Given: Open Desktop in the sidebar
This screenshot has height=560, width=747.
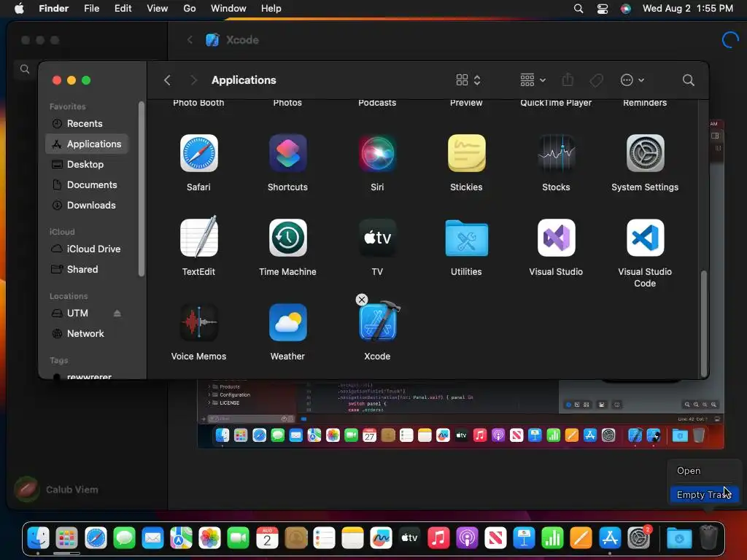Looking at the screenshot, I should tap(88, 164).
